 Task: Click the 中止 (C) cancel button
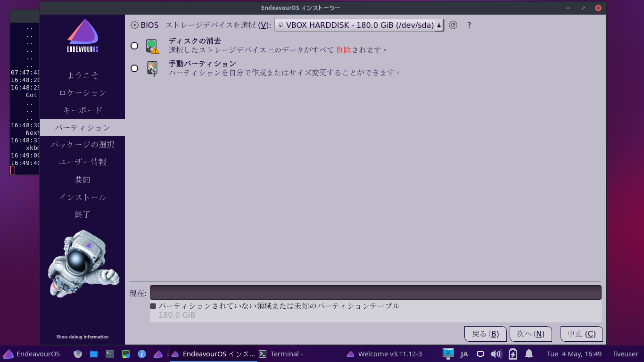pos(581,334)
